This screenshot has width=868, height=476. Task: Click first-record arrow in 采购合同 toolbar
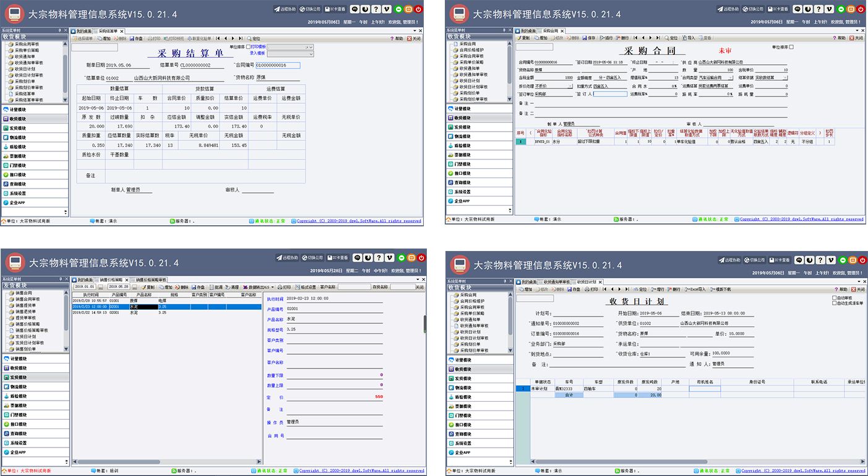(x=635, y=38)
